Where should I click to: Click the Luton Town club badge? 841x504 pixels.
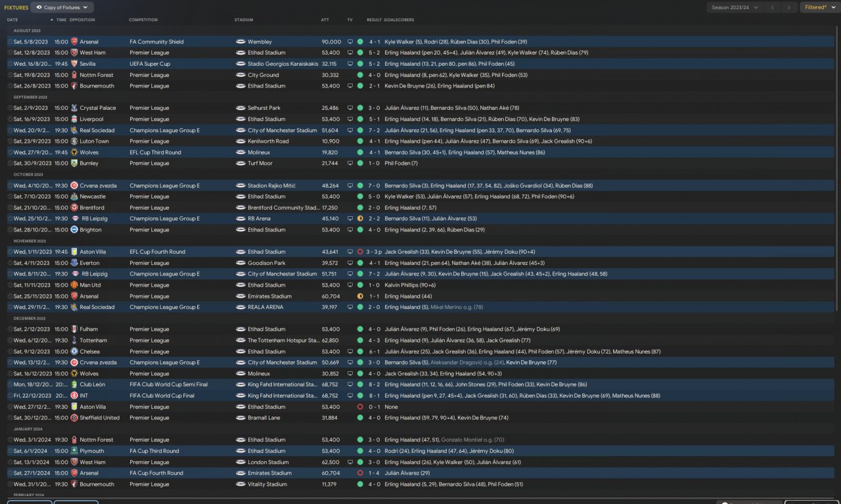pos(74,141)
